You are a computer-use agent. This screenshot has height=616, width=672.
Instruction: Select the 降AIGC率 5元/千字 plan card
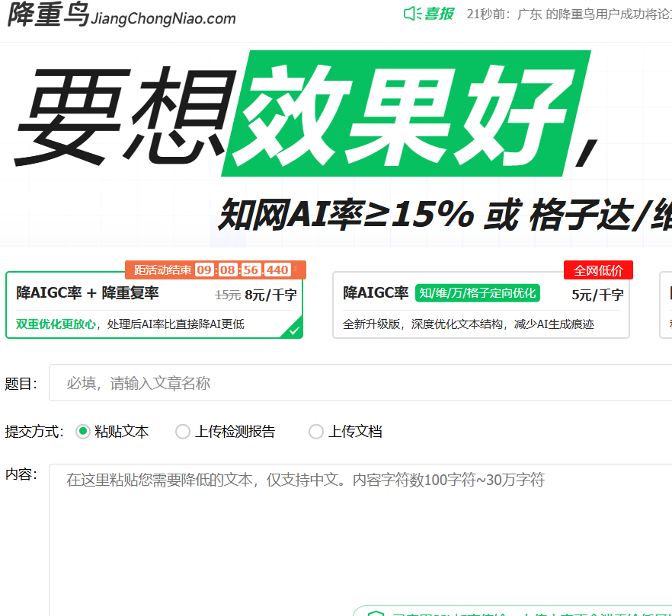click(481, 305)
